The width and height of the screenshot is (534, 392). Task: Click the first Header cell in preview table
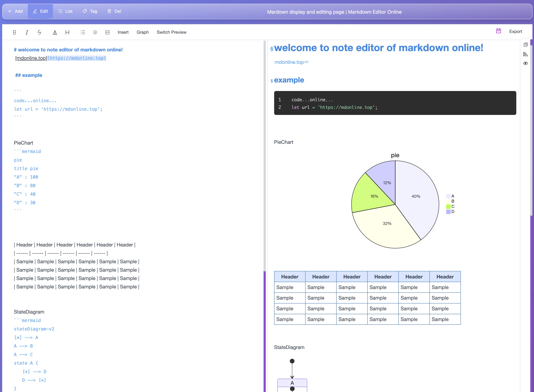[x=290, y=277]
